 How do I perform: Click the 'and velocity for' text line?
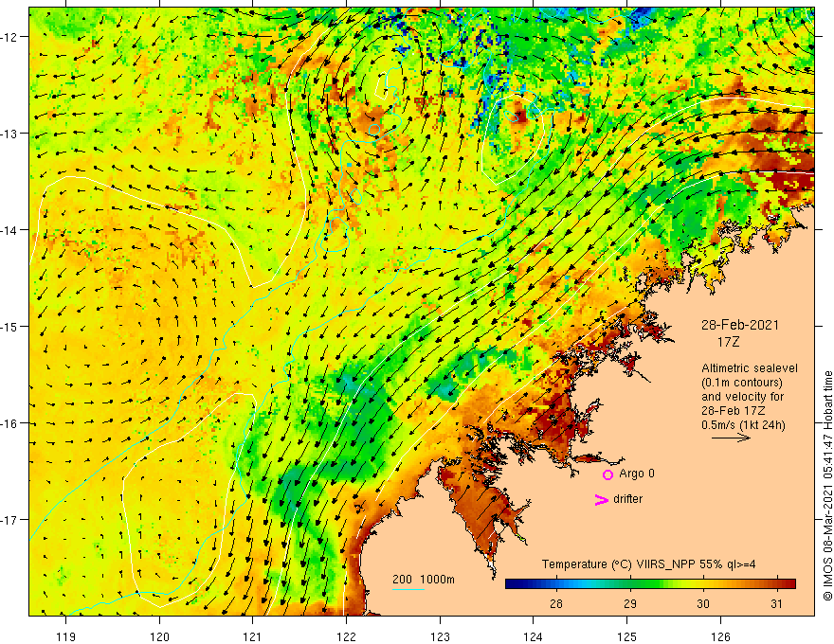coord(742,397)
